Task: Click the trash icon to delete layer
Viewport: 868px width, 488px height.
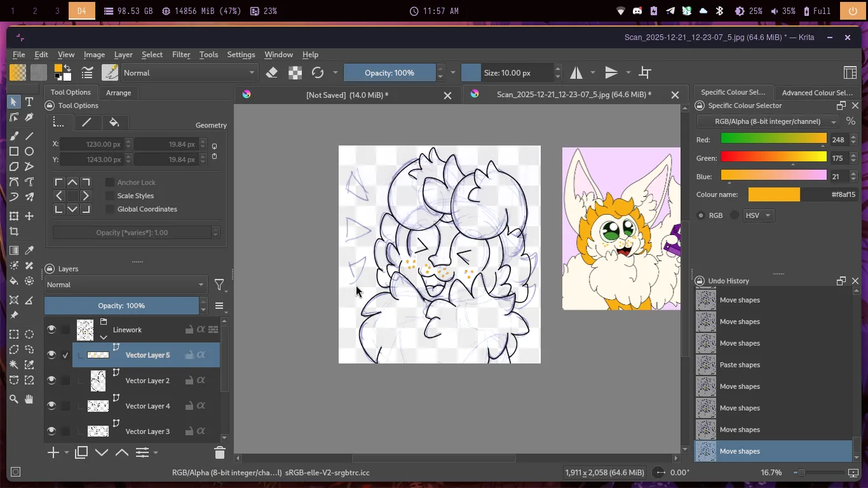Action: (x=220, y=452)
